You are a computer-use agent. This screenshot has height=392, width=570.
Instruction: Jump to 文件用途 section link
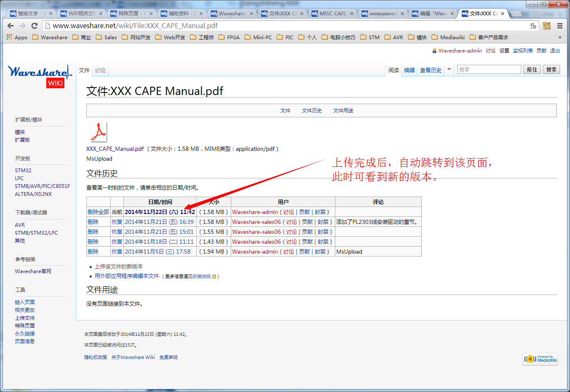point(343,111)
